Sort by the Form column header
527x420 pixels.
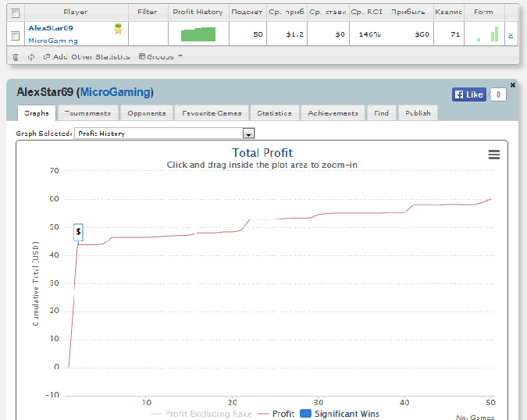[483, 12]
